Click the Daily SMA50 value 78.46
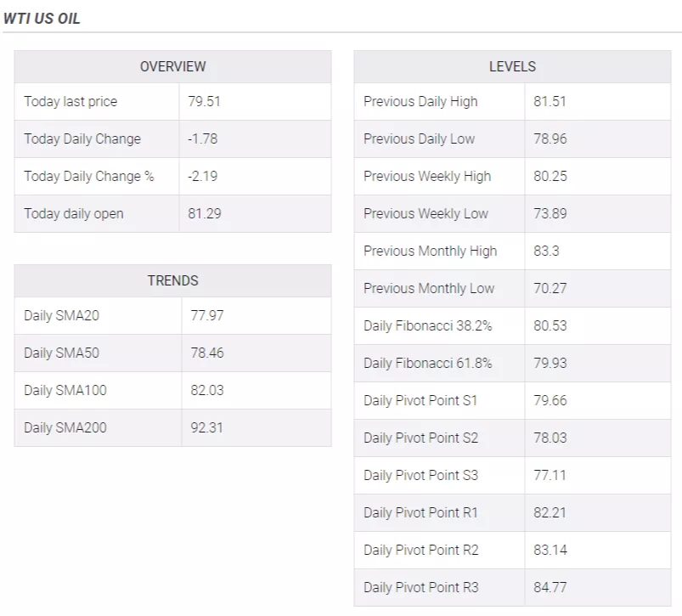 click(x=207, y=353)
